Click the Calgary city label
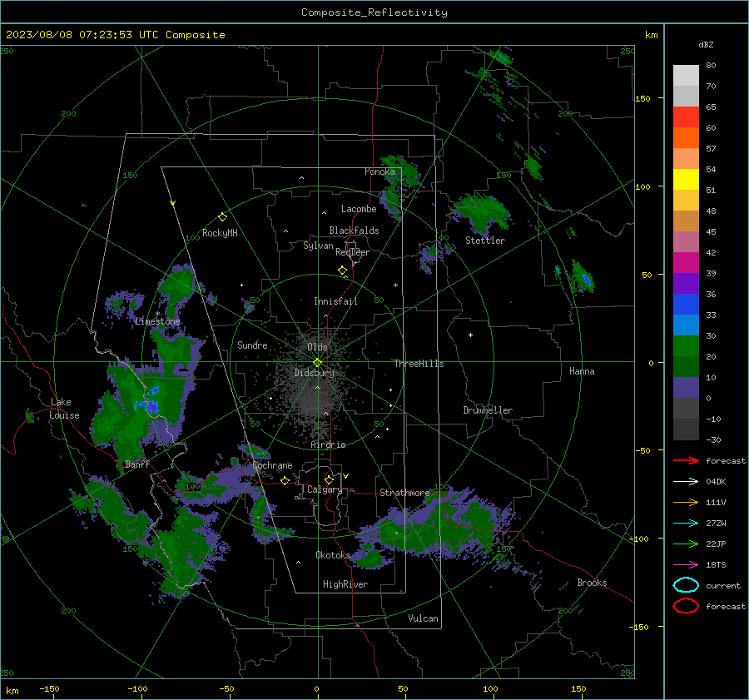This screenshot has width=749, height=700. [x=325, y=489]
